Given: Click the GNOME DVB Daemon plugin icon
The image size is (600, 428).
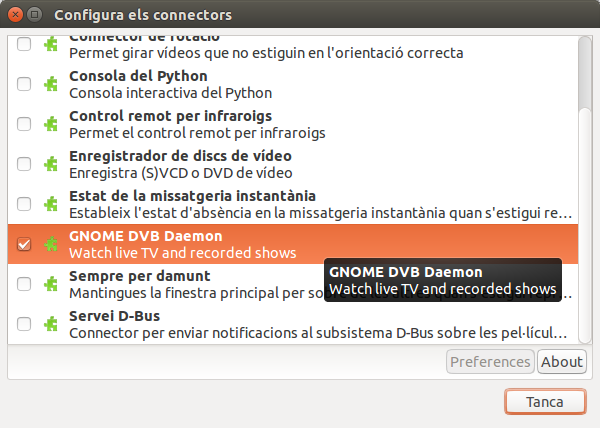Looking at the screenshot, I should pyautogui.click(x=50, y=244).
